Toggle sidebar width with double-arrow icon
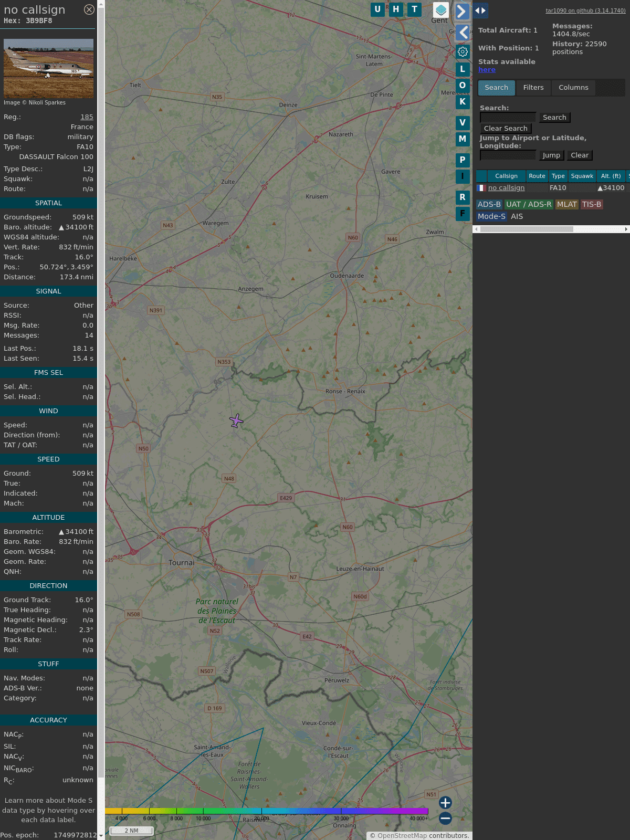The width and height of the screenshot is (630, 840). click(480, 10)
